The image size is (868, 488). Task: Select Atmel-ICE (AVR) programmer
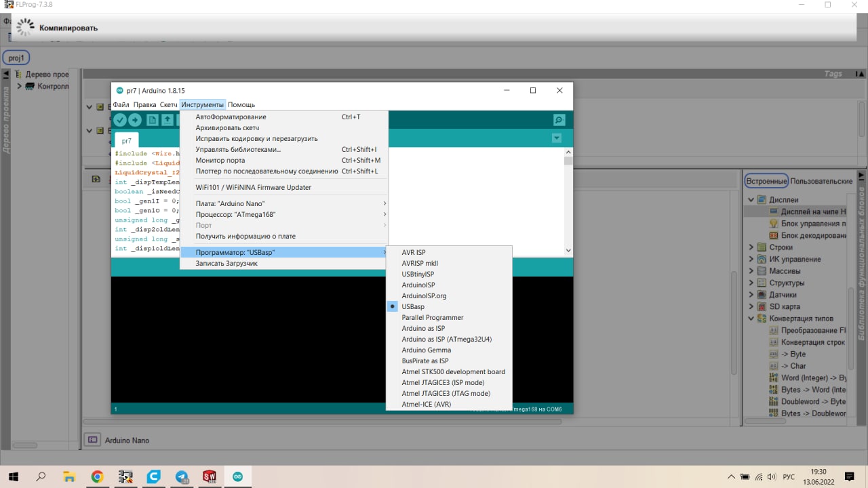point(448,404)
